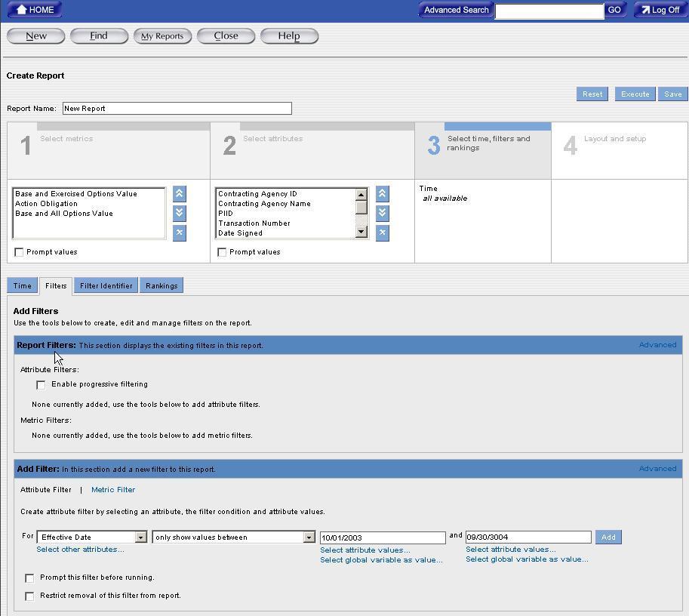Click move-up icon beside attributes list
689x616 pixels.
click(x=382, y=194)
